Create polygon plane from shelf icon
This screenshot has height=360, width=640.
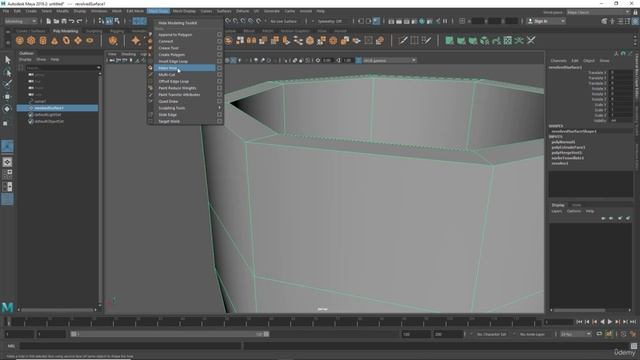78,40
